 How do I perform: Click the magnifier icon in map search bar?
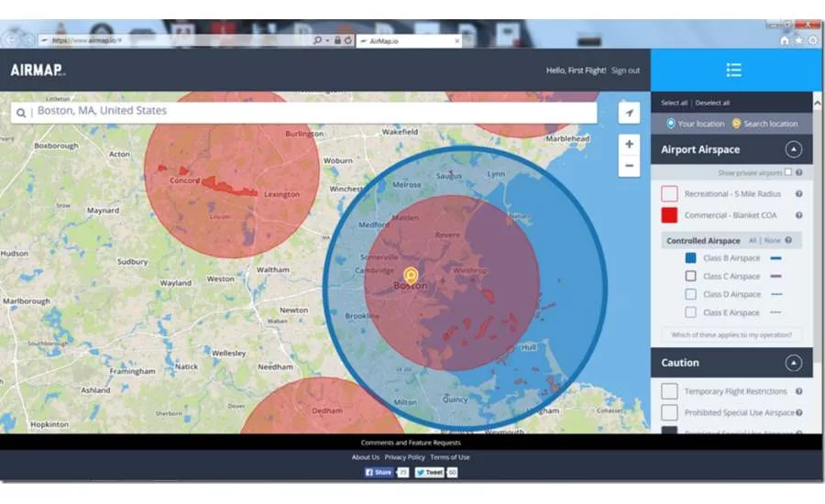point(21,113)
